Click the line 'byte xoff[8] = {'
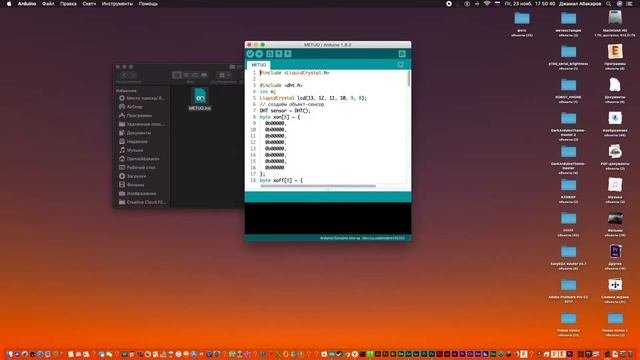Image resolution: width=640 pixels, height=360 pixels. pos(281,180)
